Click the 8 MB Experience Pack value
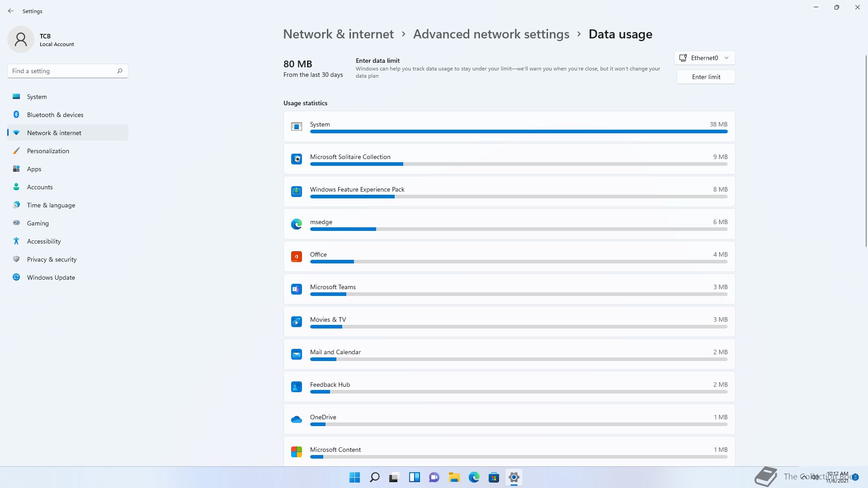Screen dimensions: 868x488 (720, 189)
